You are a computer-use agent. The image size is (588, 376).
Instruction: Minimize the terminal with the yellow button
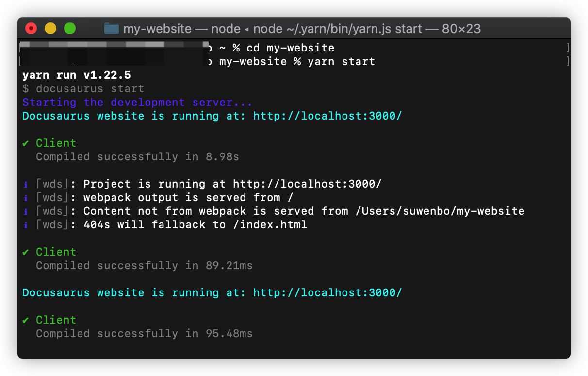(x=50, y=29)
